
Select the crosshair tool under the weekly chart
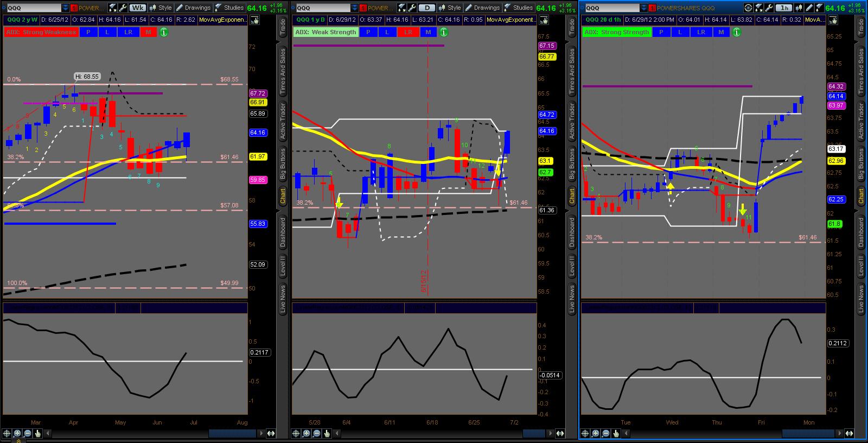pyautogui.click(x=7, y=433)
